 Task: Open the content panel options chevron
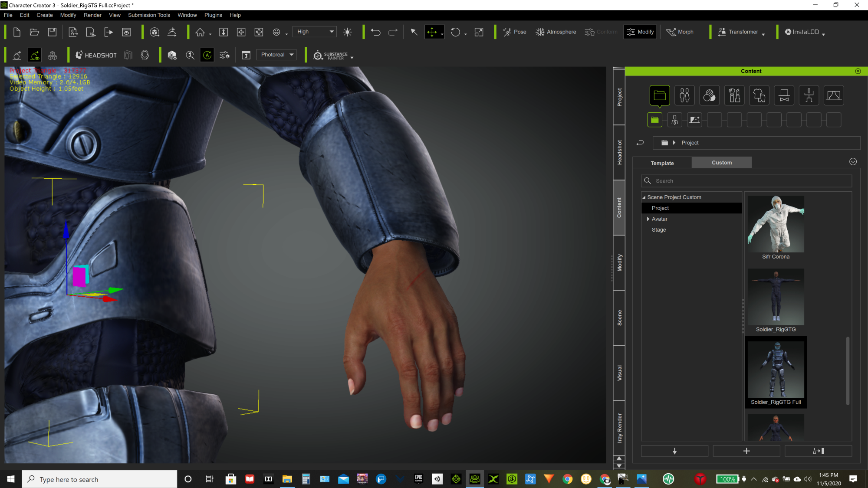853,162
